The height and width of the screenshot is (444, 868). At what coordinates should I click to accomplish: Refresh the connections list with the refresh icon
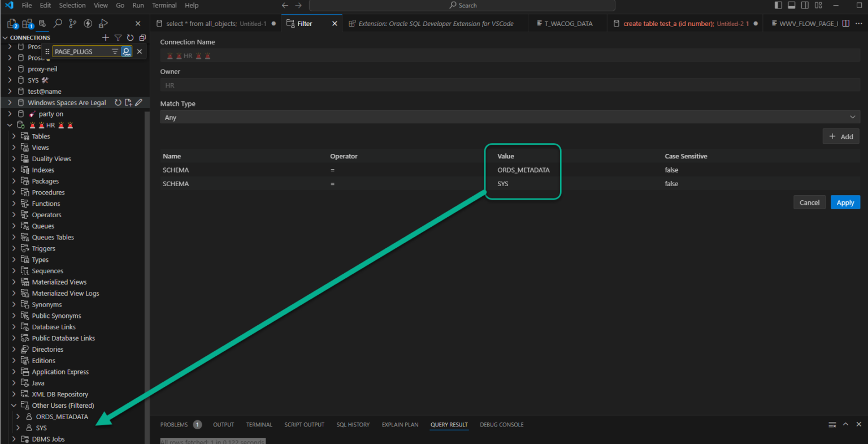pyautogui.click(x=129, y=37)
